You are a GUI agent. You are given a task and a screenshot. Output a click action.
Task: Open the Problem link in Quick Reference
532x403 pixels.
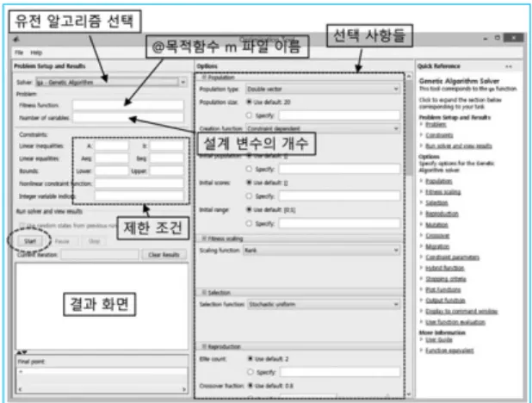click(x=436, y=125)
